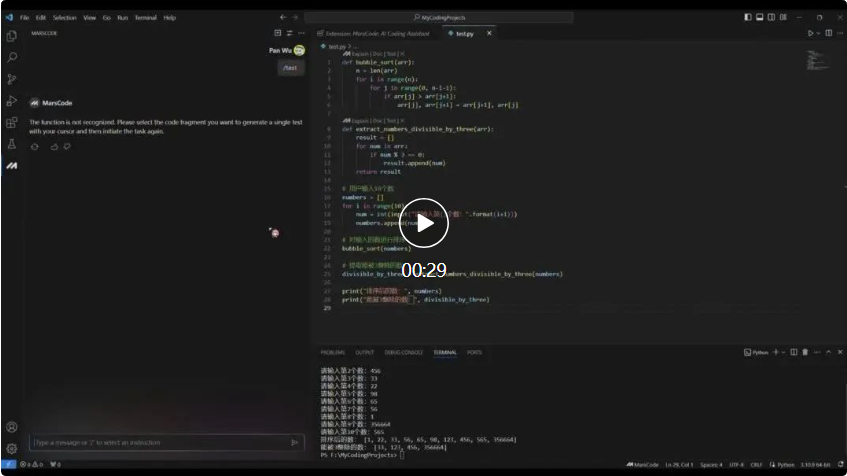The width and height of the screenshot is (847, 476).
Task: Select the test.py editor tab
Action: [464, 33]
